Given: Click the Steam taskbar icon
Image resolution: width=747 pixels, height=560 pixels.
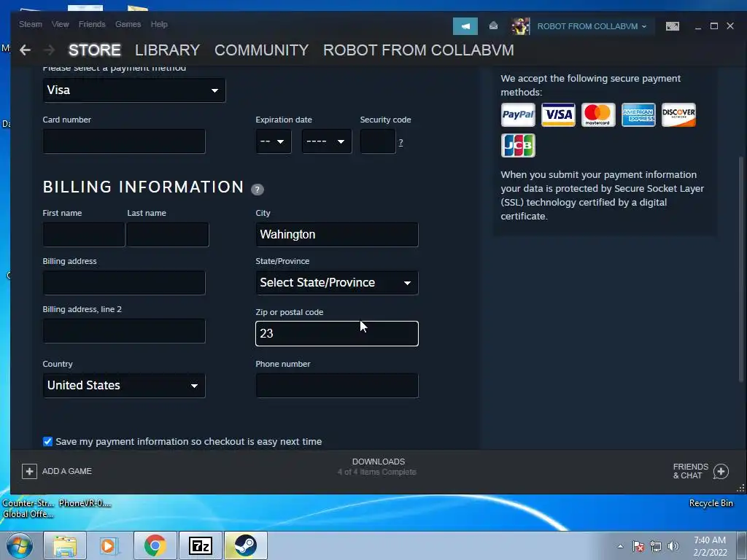Looking at the screenshot, I should coord(245,545).
